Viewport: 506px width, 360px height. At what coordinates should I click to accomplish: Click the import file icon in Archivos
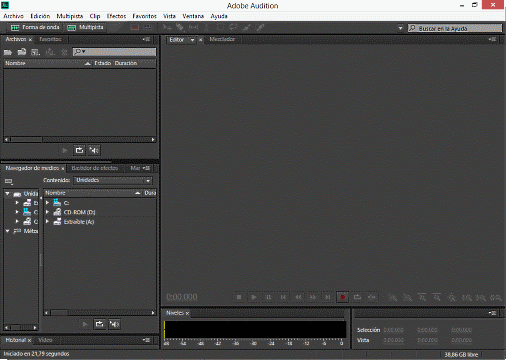[22, 52]
